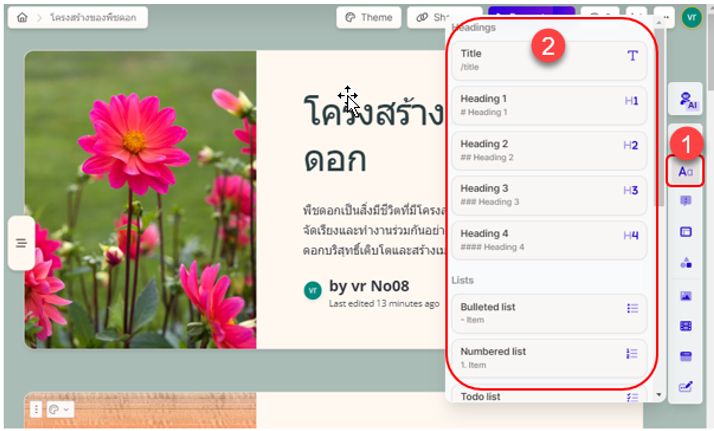Click 'Last edited 13 minutes ago' text

(x=384, y=304)
